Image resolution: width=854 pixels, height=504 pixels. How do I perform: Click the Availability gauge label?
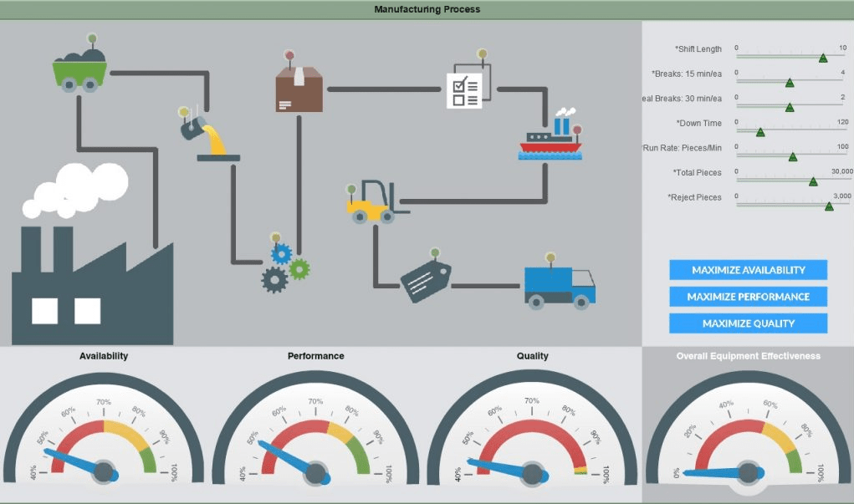coord(104,356)
